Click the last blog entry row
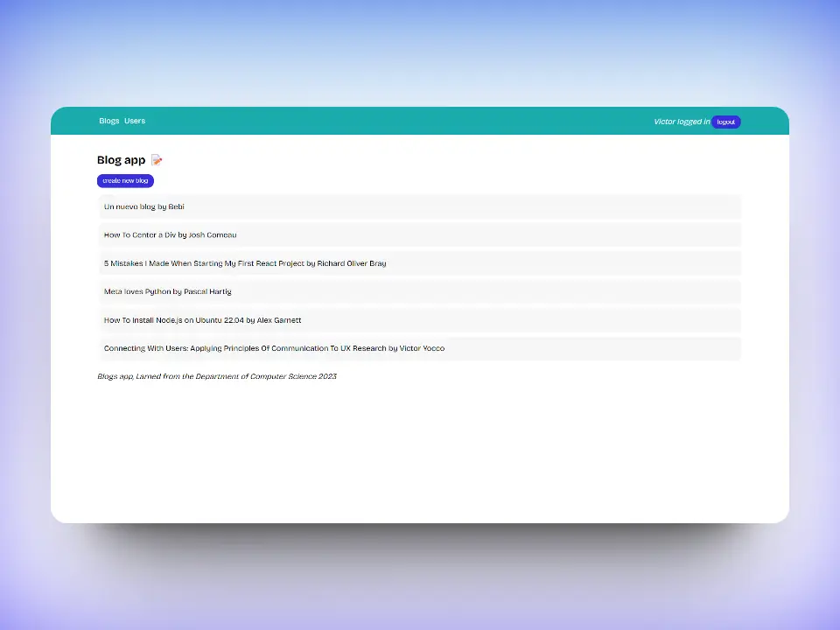840x630 pixels. pyautogui.click(x=420, y=347)
